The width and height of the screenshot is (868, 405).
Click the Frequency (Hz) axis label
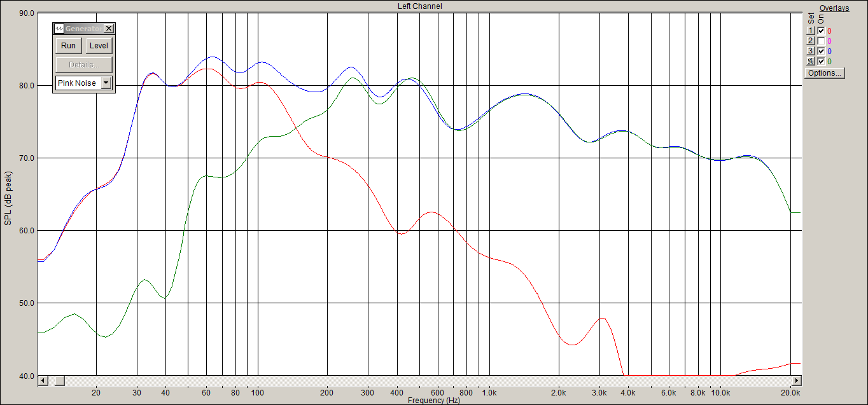[x=434, y=401]
